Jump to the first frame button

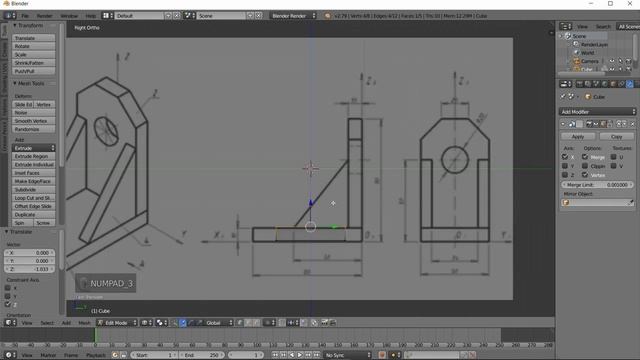point(275,355)
